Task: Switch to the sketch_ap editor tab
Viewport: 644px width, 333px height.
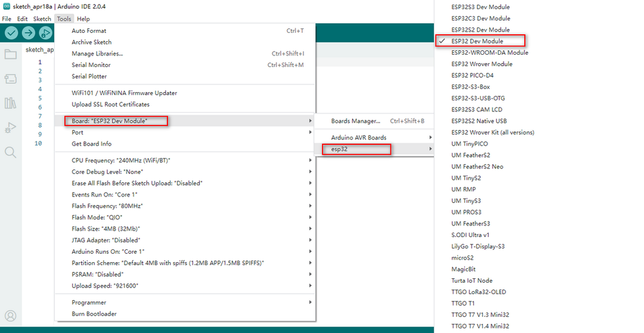Action: click(39, 50)
